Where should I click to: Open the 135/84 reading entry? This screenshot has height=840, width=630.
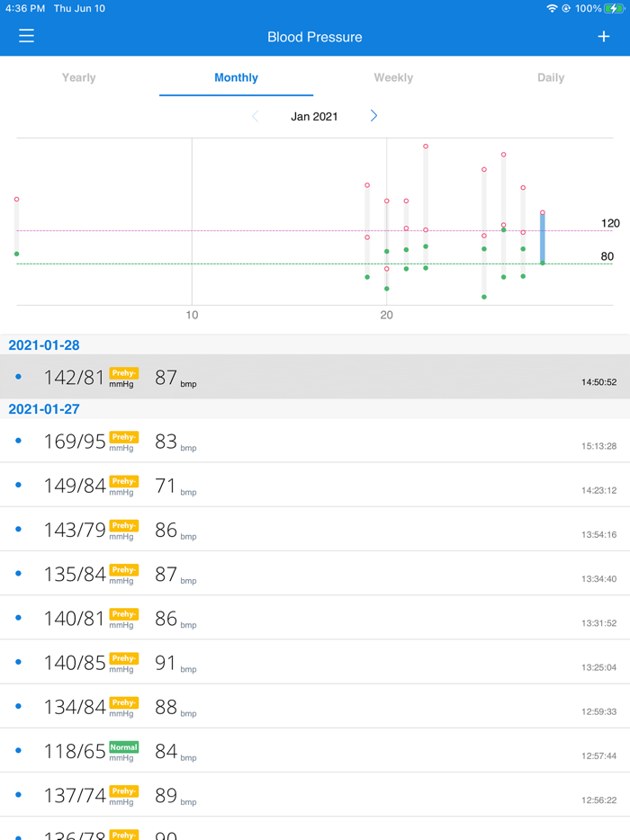[x=315, y=574]
